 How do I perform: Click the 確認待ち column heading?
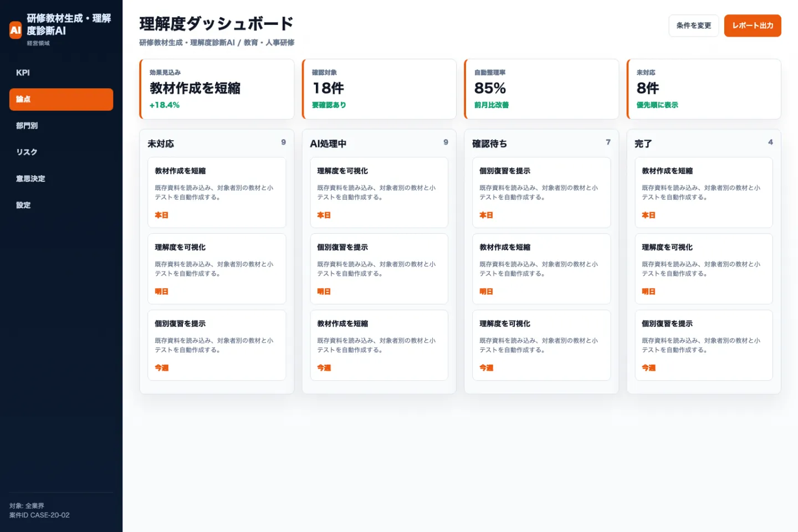tap(489, 144)
